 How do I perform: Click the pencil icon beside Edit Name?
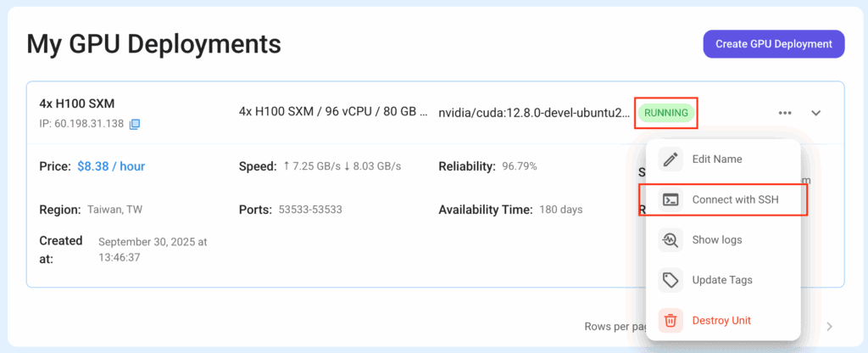[x=670, y=160]
